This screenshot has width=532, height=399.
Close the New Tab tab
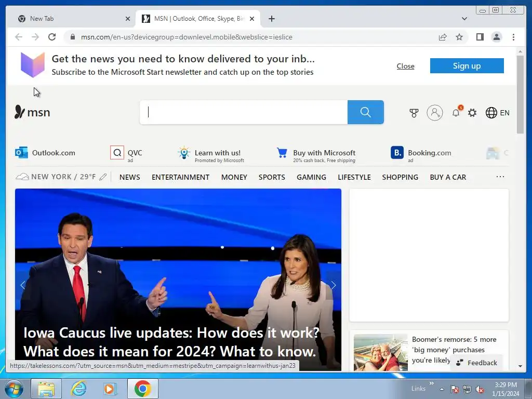[128, 19]
